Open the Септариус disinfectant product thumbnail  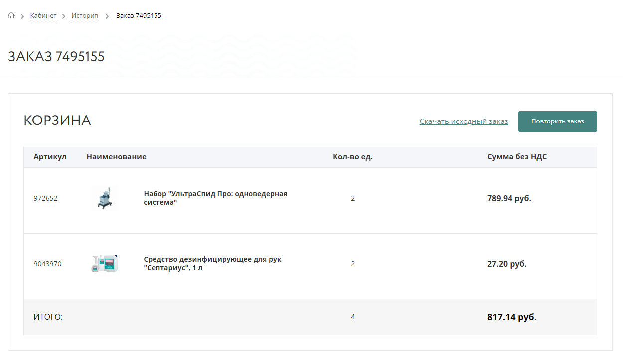click(x=104, y=264)
